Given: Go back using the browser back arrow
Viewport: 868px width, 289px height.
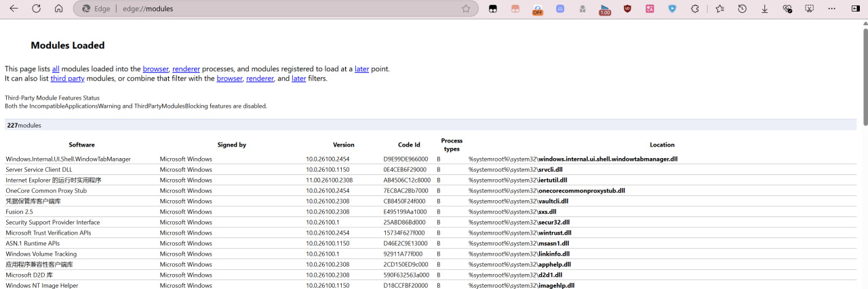Looking at the screenshot, I should 14,9.
